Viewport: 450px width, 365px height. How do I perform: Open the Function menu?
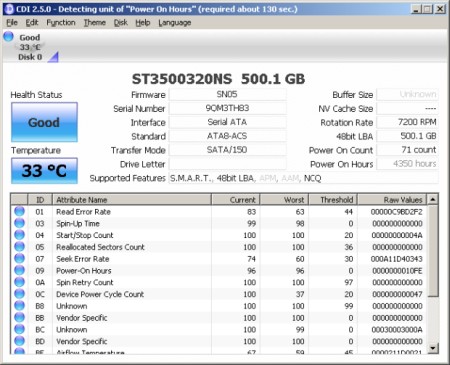(61, 23)
